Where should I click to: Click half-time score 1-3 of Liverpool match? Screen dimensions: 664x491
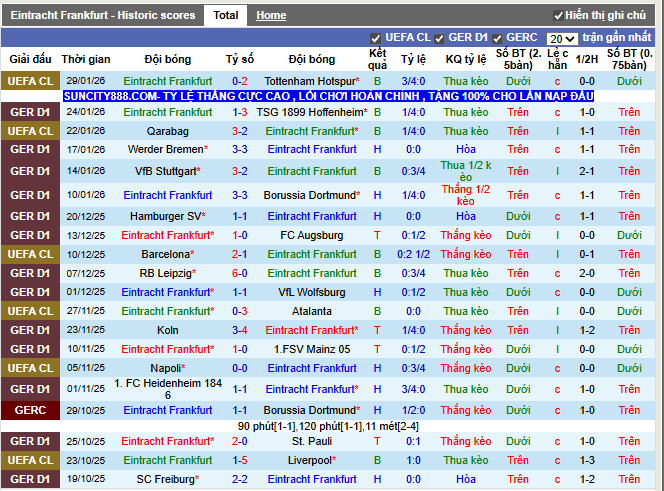click(x=587, y=460)
